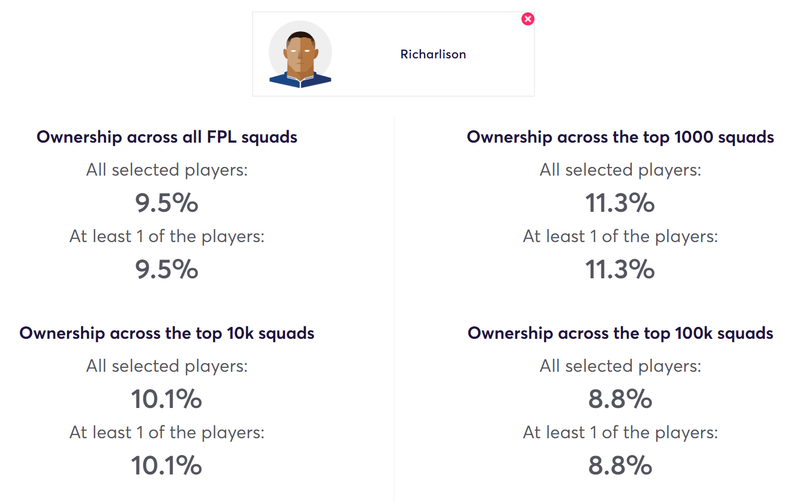Select 'Ownership across the top 100k squads' heading
Image resolution: width=800 pixels, height=502 pixels.
[x=620, y=333]
